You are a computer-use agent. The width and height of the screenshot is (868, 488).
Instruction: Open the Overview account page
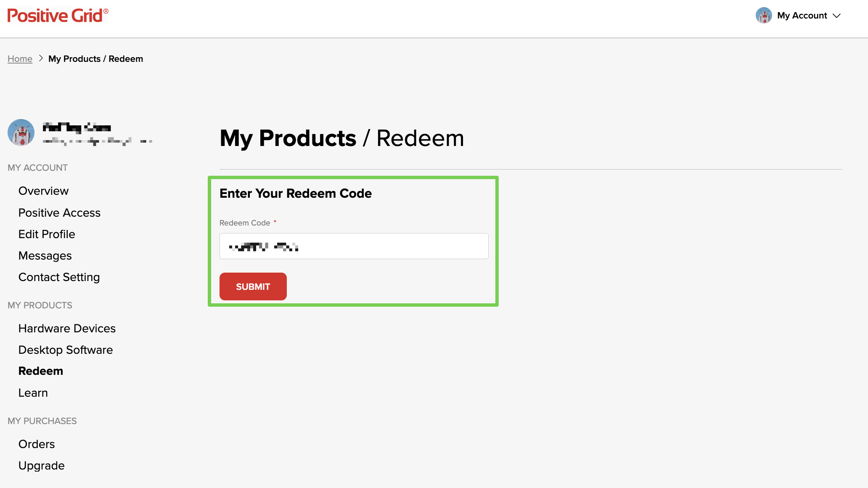click(43, 191)
